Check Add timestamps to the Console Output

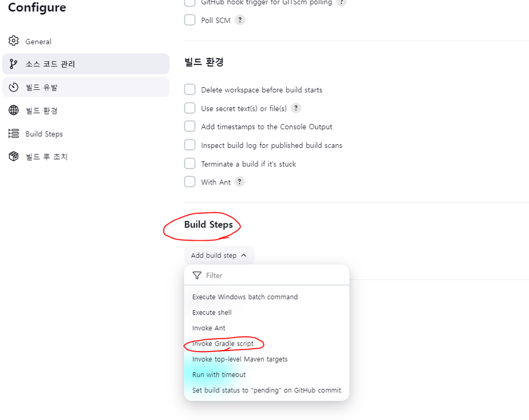coord(190,127)
